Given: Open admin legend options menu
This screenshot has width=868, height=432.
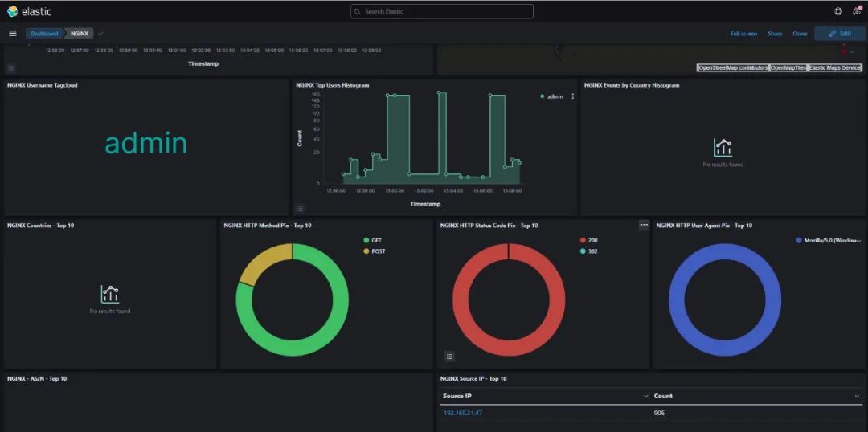Looking at the screenshot, I should tap(572, 96).
